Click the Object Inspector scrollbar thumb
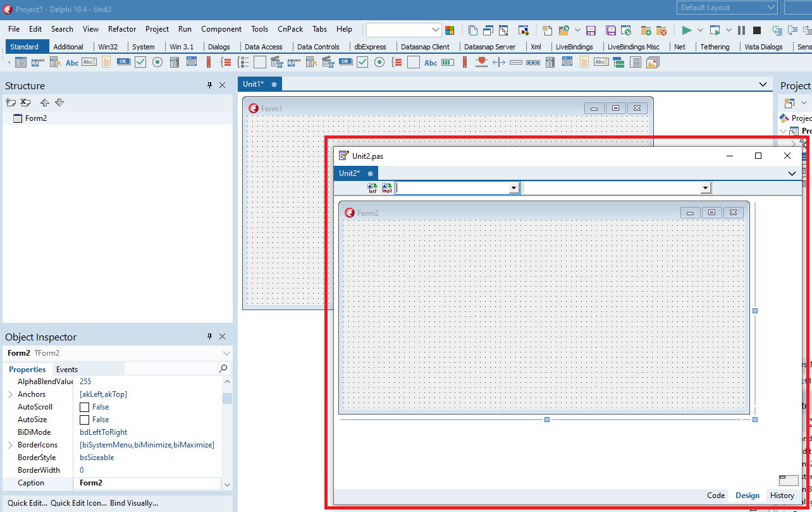 pos(227,398)
